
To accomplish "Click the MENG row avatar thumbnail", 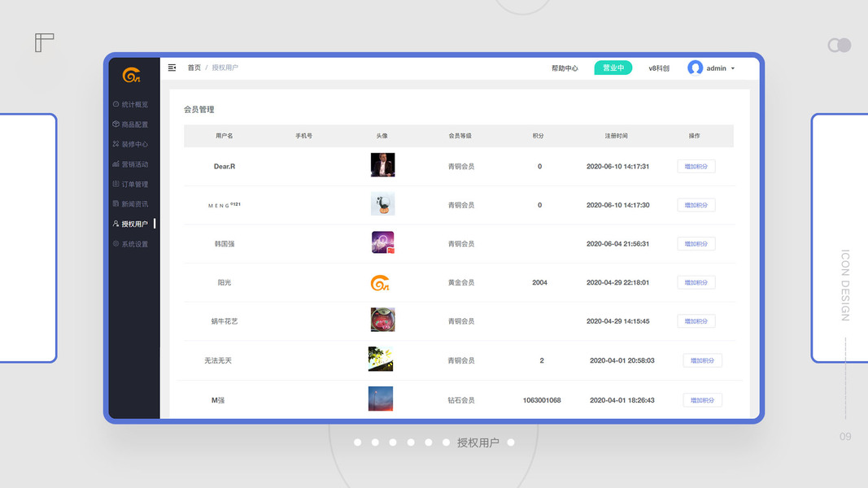I will pos(382,203).
